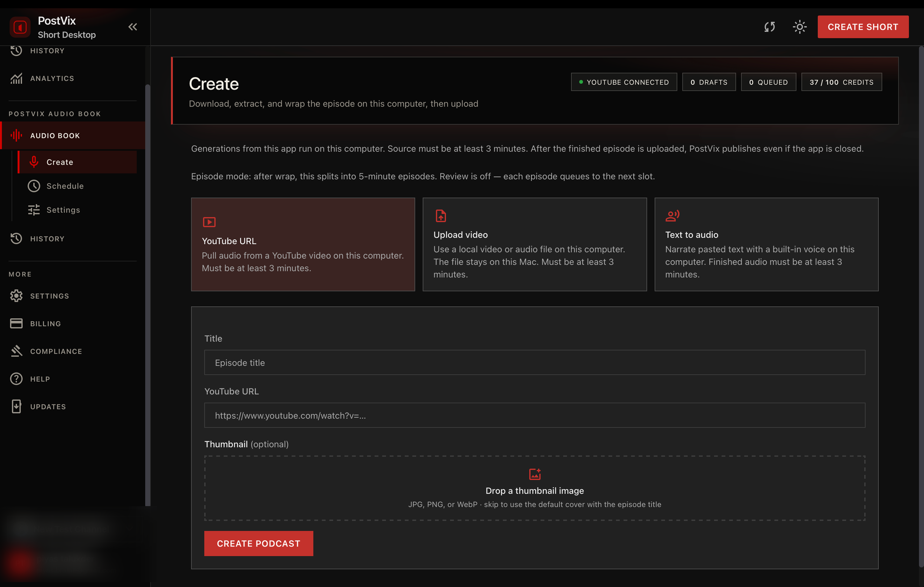The width and height of the screenshot is (924, 587).
Task: Open the Schedule clock sub-item
Action: point(77,186)
